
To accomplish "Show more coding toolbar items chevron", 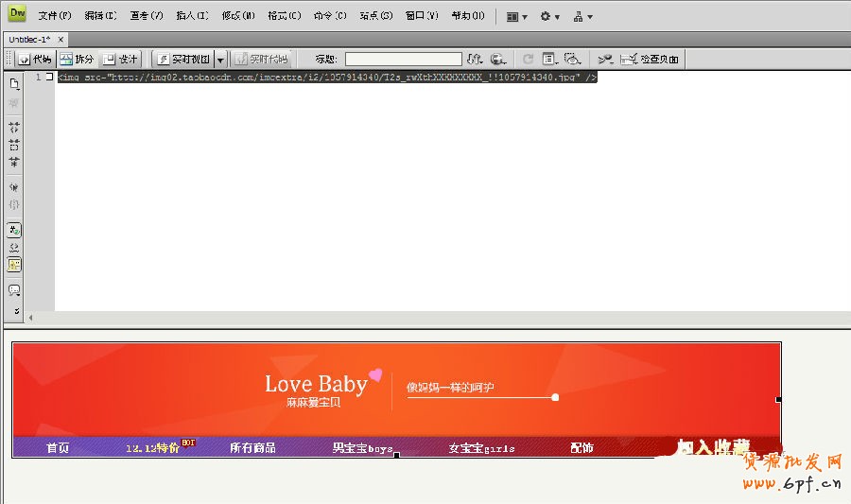I will click(x=16, y=311).
